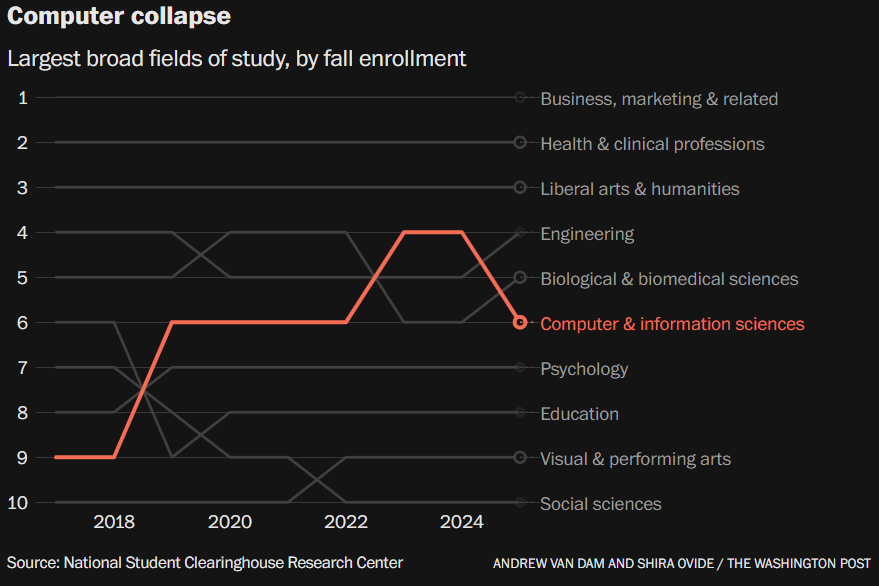The image size is (879, 586).
Task: Click the Psychology endpoint marker
Action: (520, 367)
